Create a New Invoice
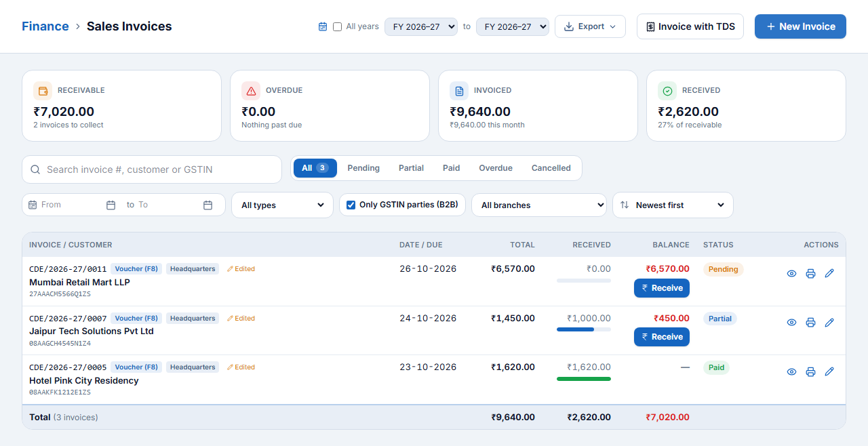Screen dimensions: 868x446 800,26
